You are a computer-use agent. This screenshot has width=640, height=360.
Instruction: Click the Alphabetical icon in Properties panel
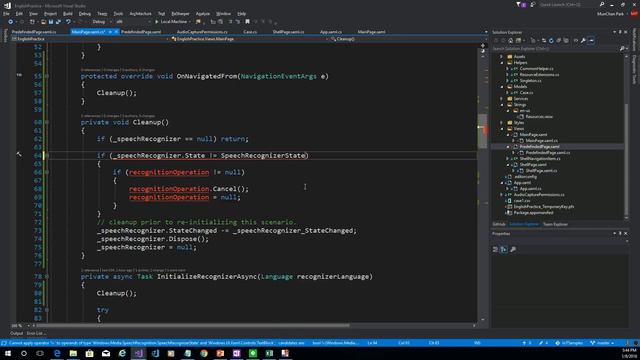tap(504, 249)
